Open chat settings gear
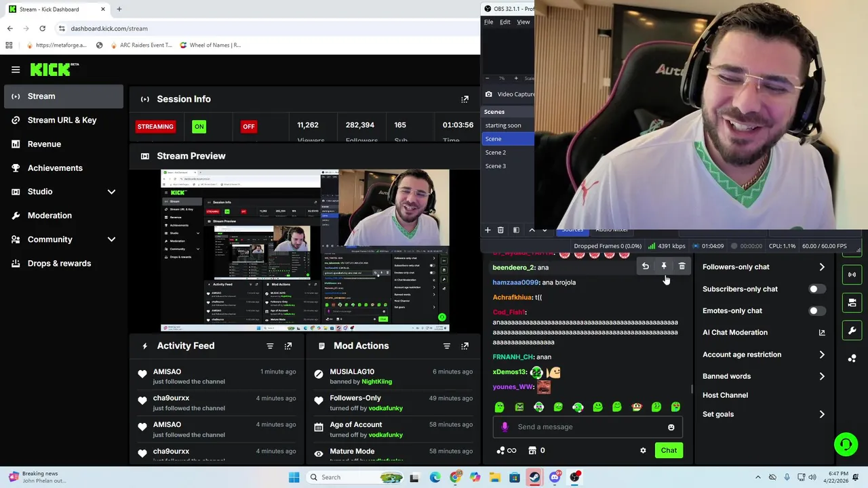Screen dimensions: 868x488 click(643, 450)
